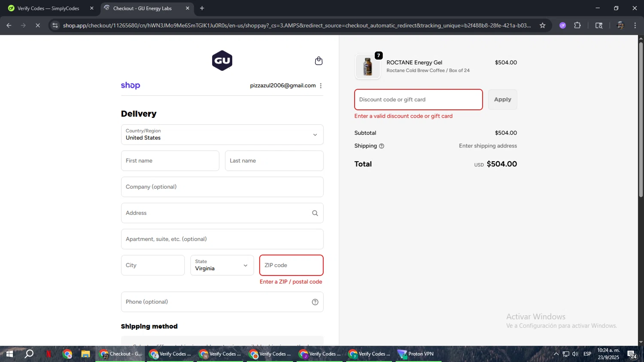The image size is (644, 362).
Task: Open the Chrome profile avatar
Action: 620,26
